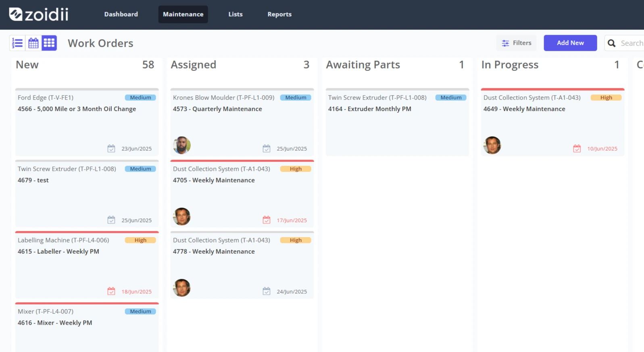Open the Lists menu
This screenshot has width=644, height=352.
(x=236, y=14)
